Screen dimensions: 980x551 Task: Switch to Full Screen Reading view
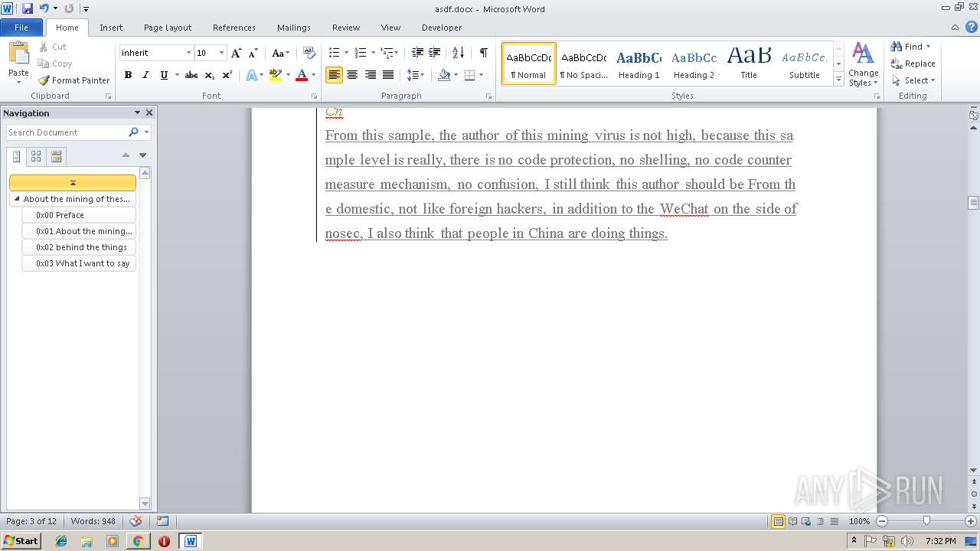(x=792, y=521)
